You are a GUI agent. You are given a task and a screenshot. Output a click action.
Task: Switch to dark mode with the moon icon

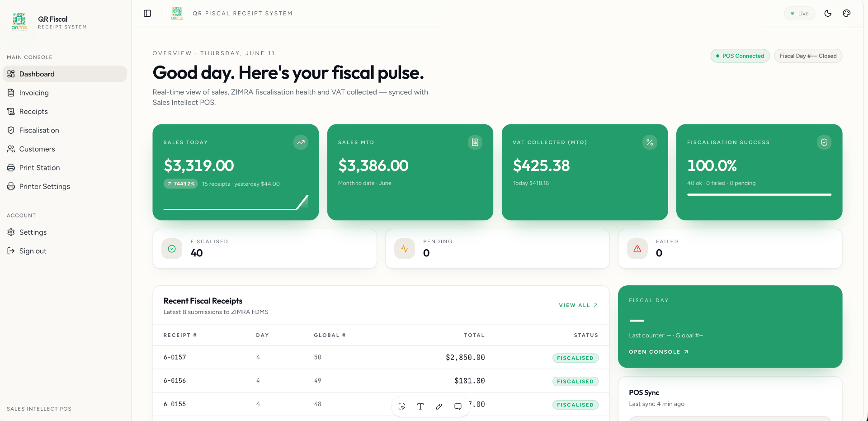[x=828, y=14]
